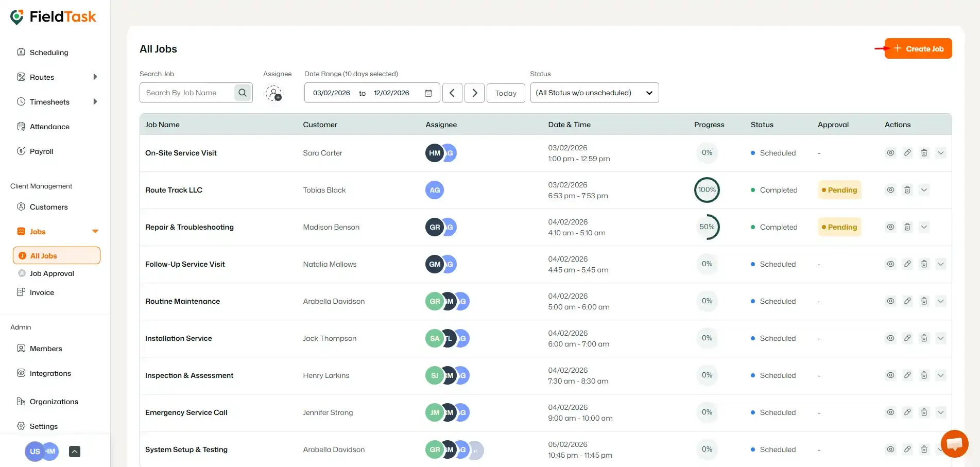The image size is (980, 467).
Task: View the Routine Maintenance job details
Action: [890, 301]
